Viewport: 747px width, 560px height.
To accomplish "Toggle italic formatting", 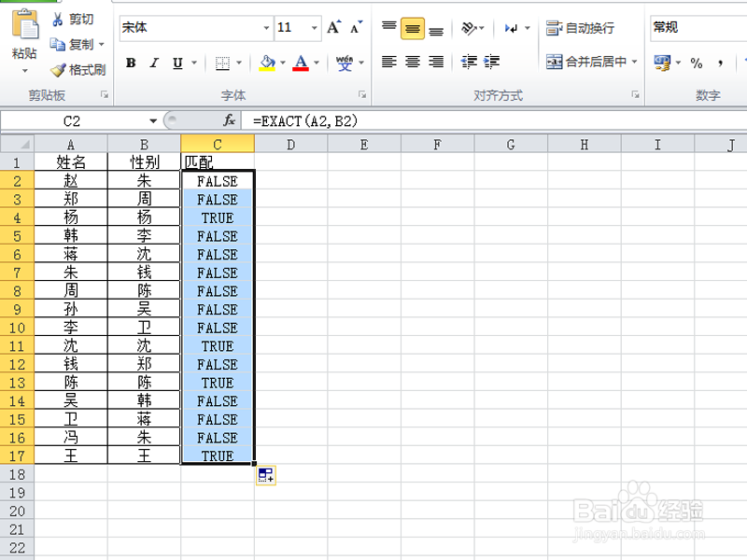I will click(x=154, y=63).
